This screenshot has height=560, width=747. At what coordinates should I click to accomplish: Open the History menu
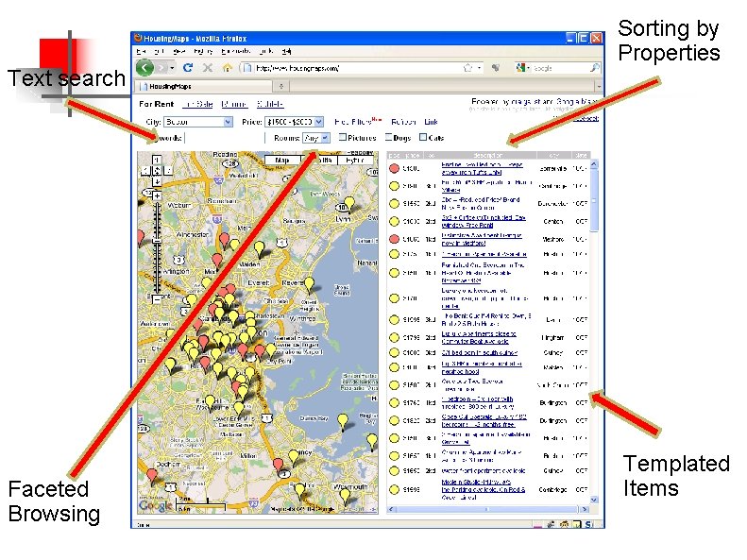click(x=203, y=51)
